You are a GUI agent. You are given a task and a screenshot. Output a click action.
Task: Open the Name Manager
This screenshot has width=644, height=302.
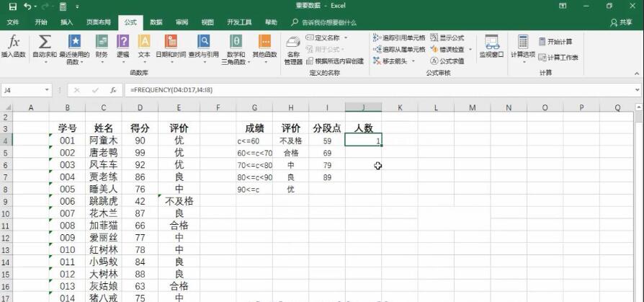293,50
